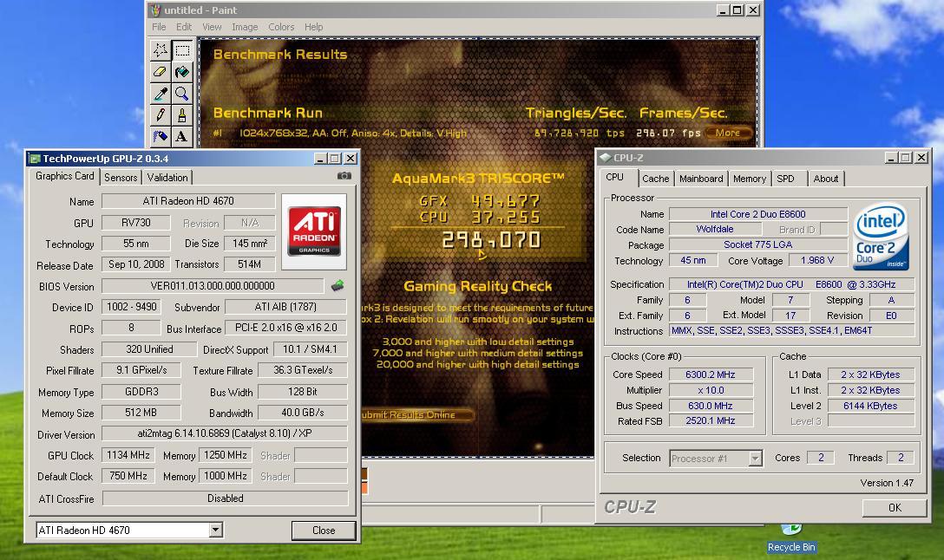Open the View menu in Paint
The image size is (944, 560).
tap(212, 27)
